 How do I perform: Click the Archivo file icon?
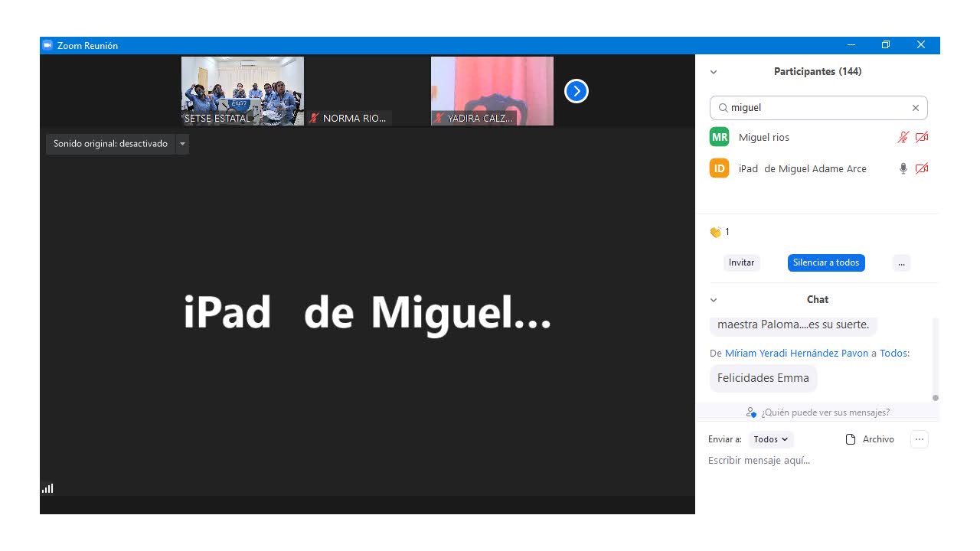850,439
